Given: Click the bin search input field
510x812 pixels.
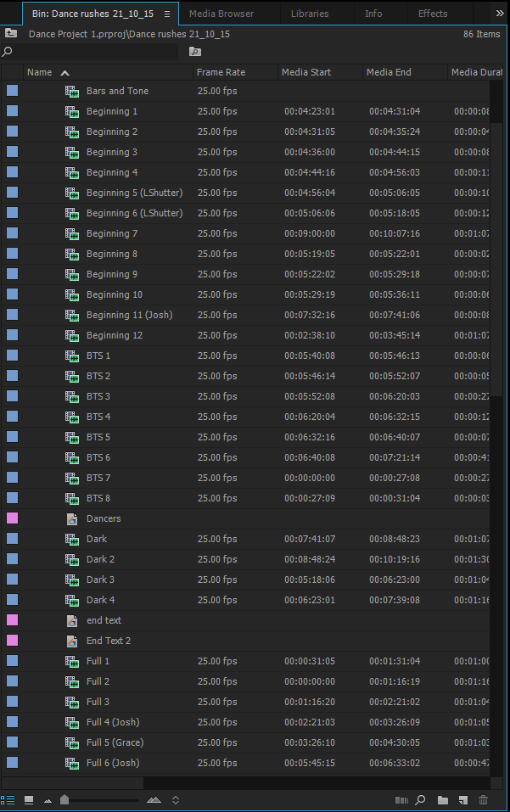Looking at the screenshot, I should tap(96, 51).
